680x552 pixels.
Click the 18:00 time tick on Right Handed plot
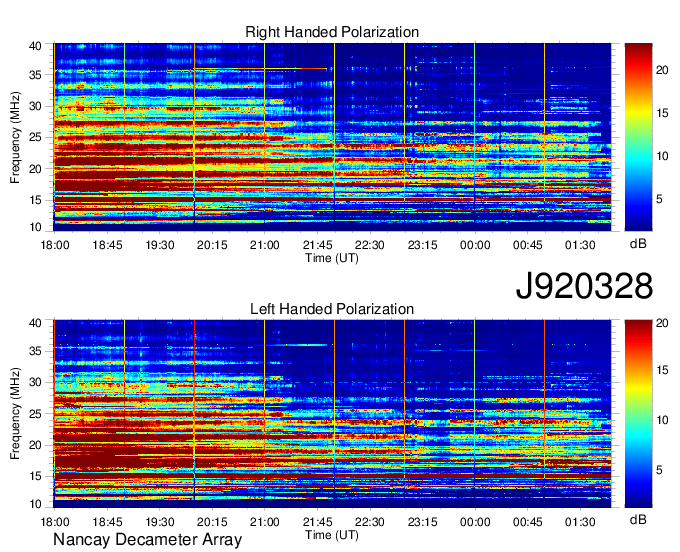(55, 245)
